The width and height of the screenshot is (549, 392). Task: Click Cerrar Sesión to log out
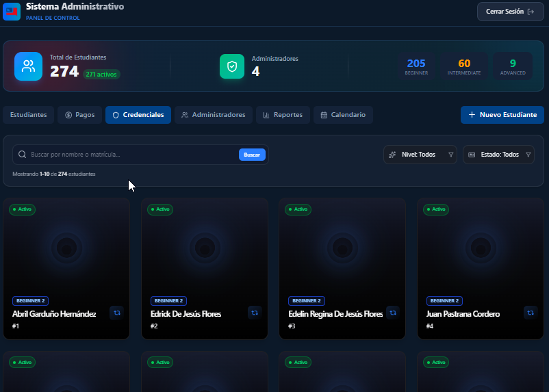pos(511,12)
